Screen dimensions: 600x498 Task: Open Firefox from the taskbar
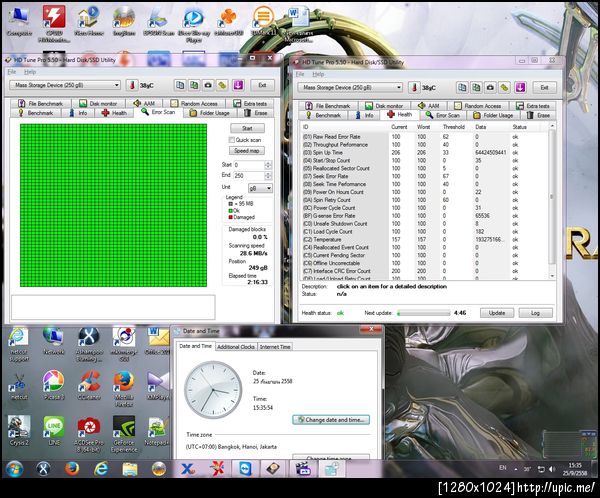point(72,469)
